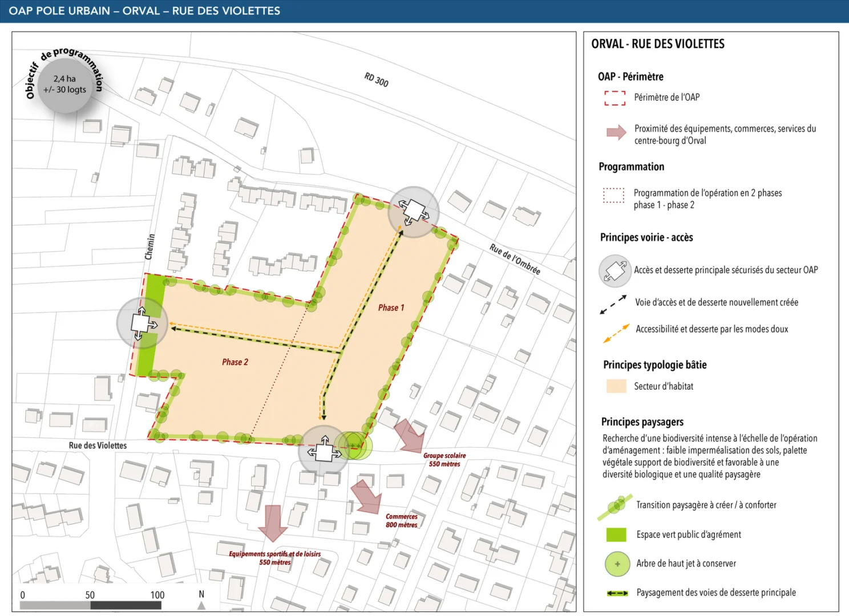Viewport: 849px width, 616px height.
Task: Click the Phase 2 label on the map
Action: pos(235,362)
